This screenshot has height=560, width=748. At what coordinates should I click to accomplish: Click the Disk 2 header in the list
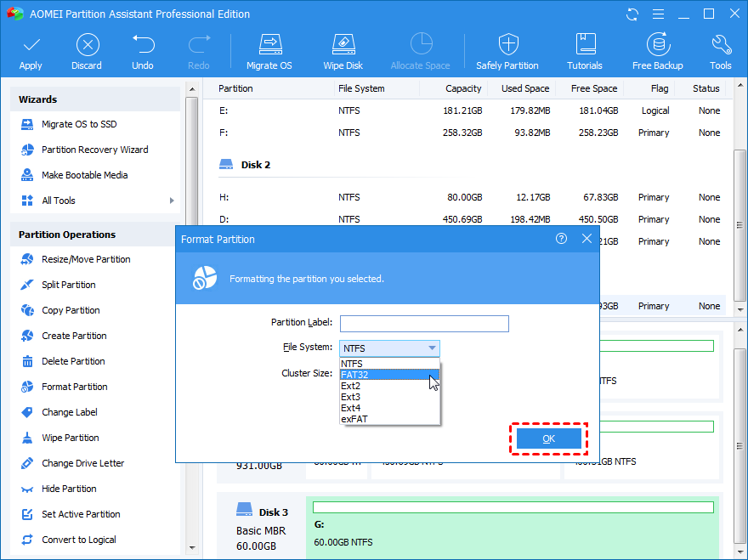pos(245,165)
